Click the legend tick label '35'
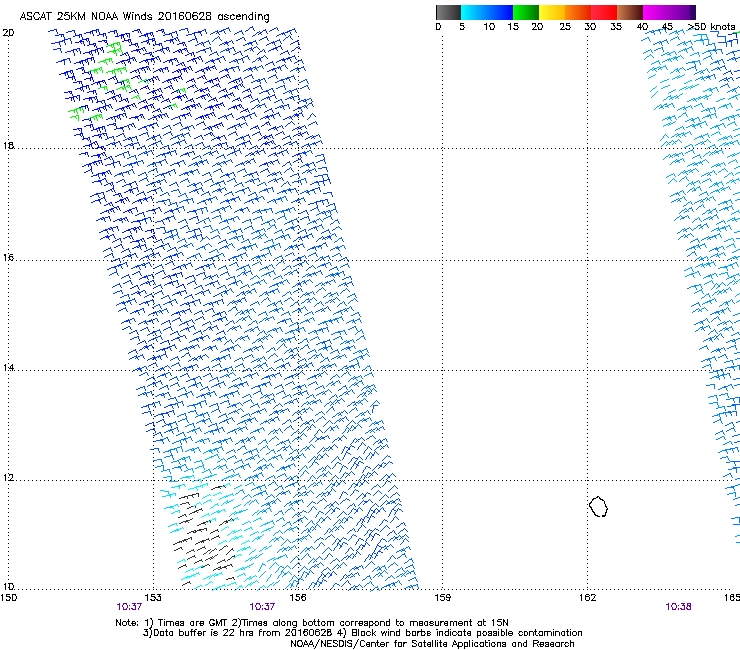 tap(616, 27)
